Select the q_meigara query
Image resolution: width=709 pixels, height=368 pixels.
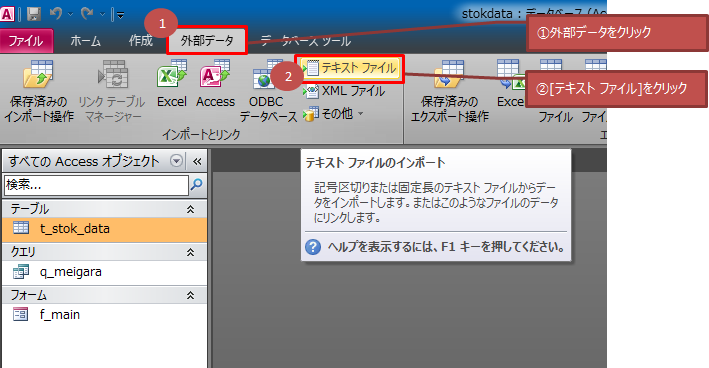[105, 272]
